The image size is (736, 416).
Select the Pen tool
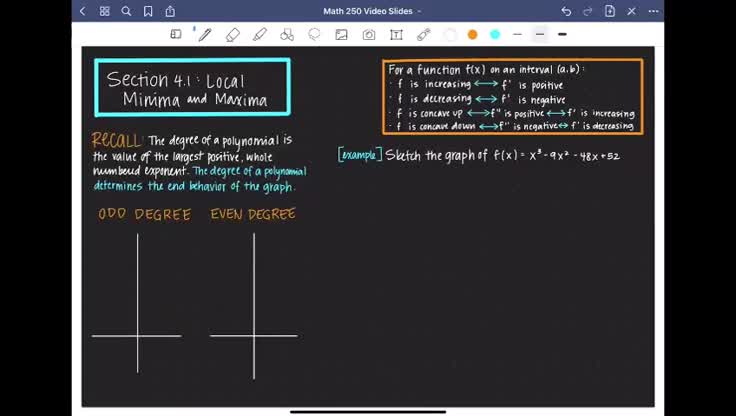[x=205, y=34]
